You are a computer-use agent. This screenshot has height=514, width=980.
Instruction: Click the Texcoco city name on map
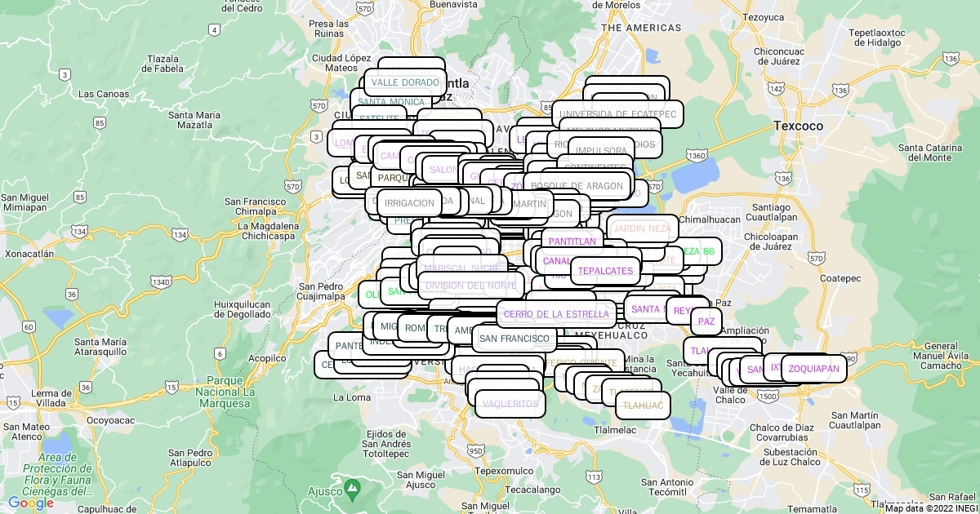[798, 126]
